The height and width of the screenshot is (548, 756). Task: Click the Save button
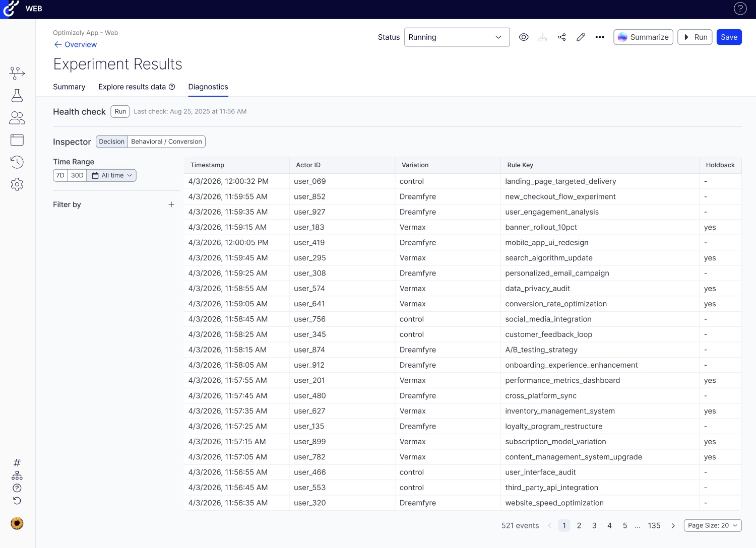[x=729, y=37]
